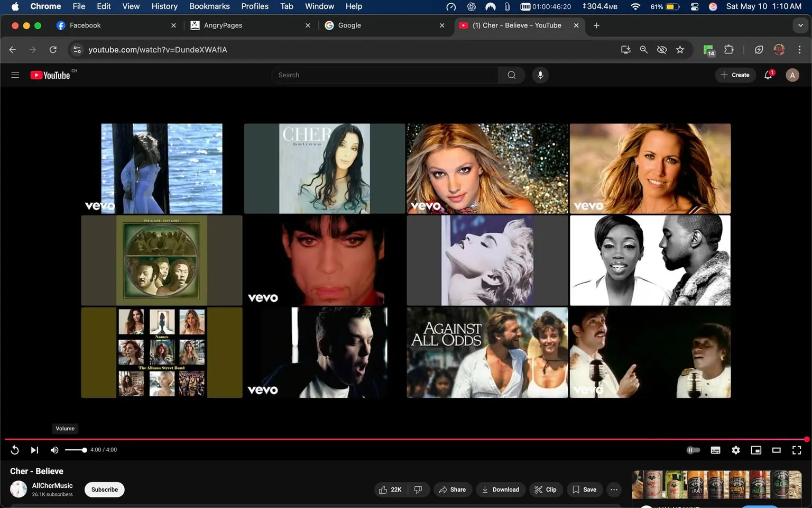The width and height of the screenshot is (812, 508).
Task: Share the Cher - Believe video
Action: click(453, 489)
